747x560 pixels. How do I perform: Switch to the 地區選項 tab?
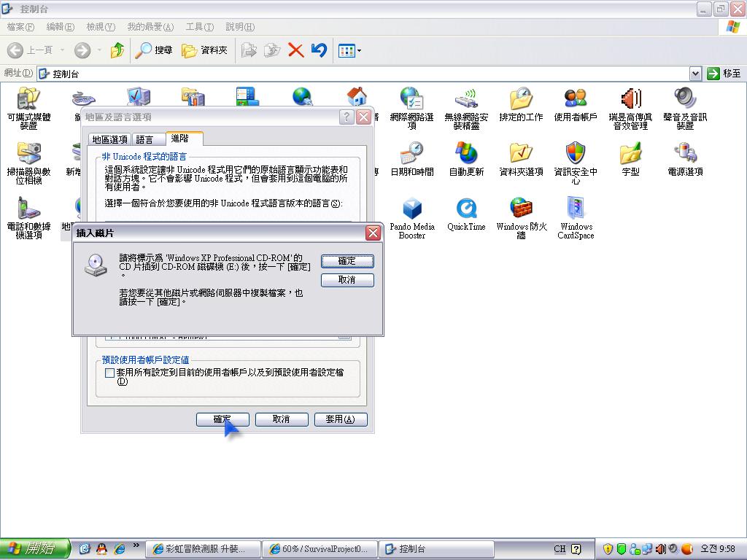pyautogui.click(x=109, y=139)
